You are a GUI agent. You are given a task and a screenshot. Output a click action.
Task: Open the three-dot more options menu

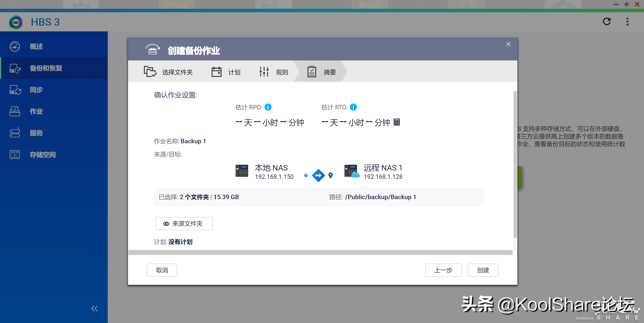coord(627,21)
